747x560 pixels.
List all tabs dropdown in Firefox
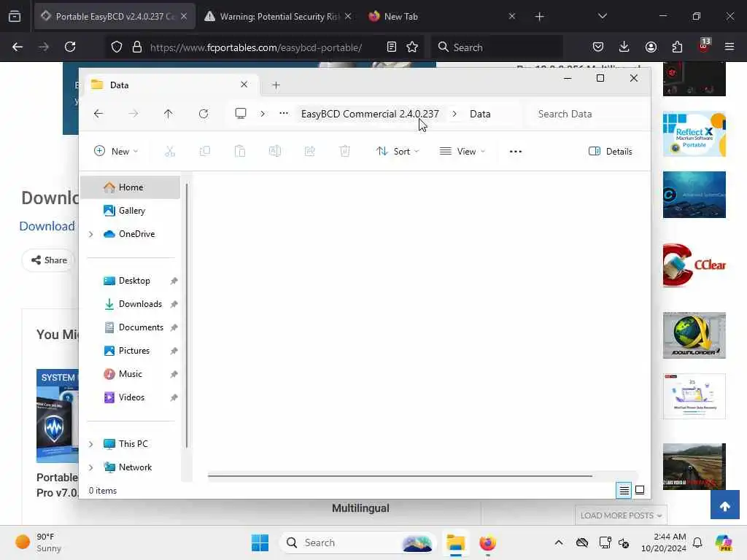pos(602,16)
